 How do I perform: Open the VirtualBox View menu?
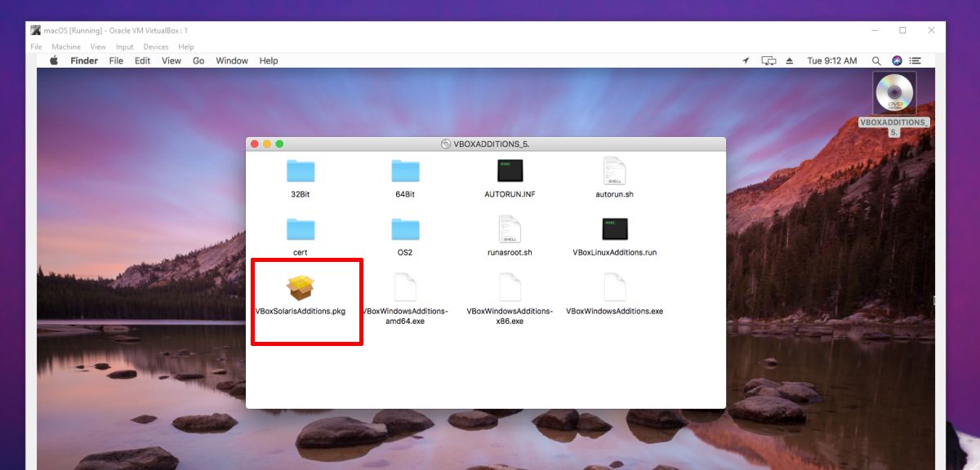(98, 47)
